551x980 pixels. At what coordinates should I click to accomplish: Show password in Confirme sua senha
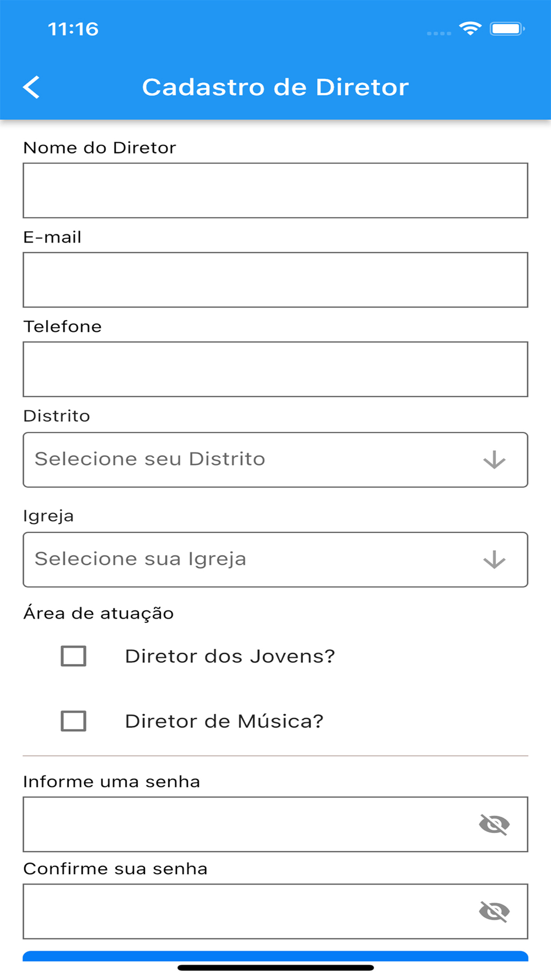494,912
